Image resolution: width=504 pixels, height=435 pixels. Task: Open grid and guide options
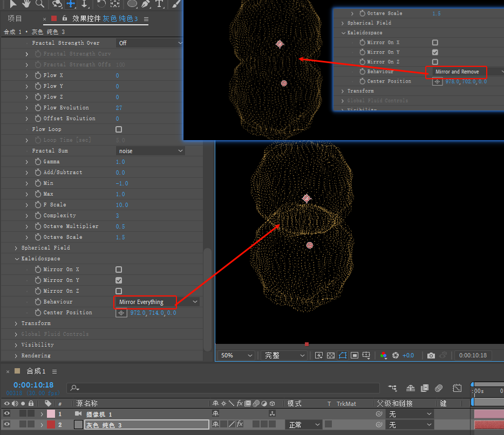pyautogui.click(x=366, y=355)
